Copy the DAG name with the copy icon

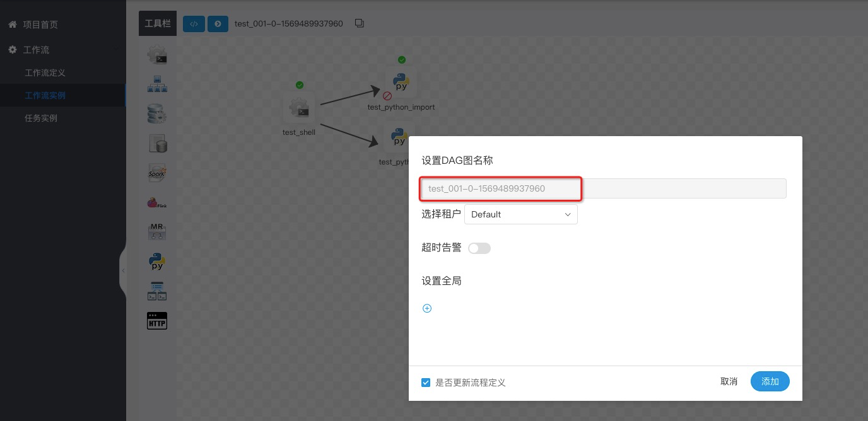point(360,23)
